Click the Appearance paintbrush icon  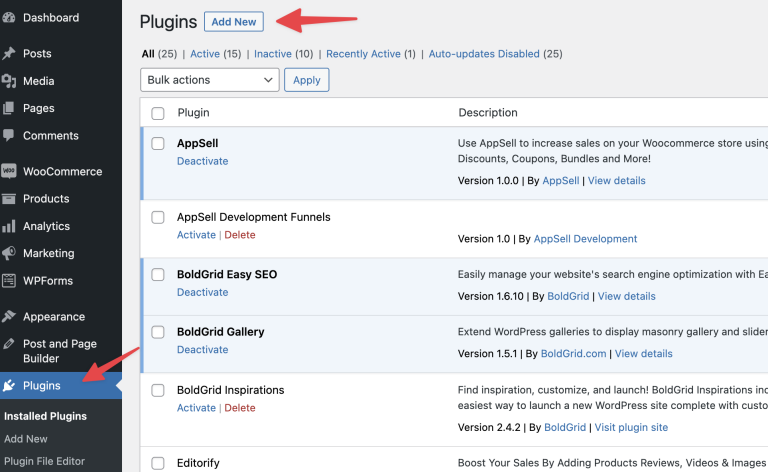tap(8, 317)
